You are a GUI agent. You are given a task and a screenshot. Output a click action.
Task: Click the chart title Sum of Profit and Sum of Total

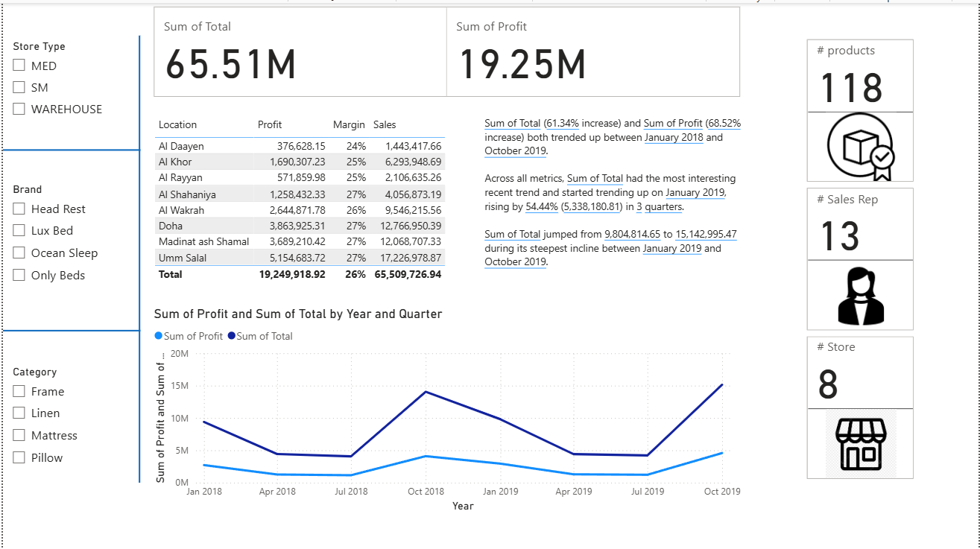click(298, 314)
